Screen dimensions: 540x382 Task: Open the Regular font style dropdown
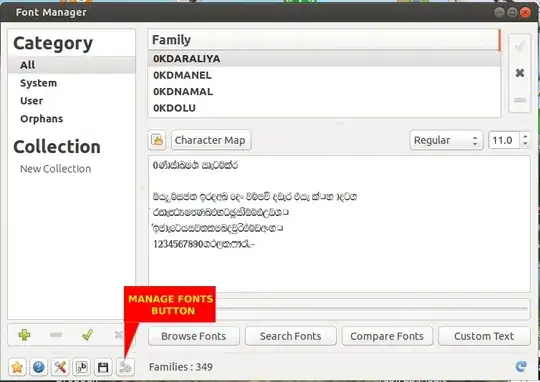pos(446,140)
